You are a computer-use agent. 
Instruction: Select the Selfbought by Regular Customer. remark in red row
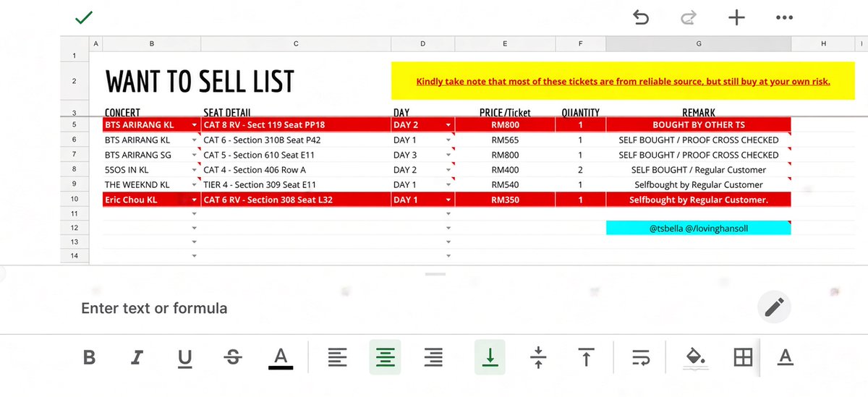tap(699, 200)
